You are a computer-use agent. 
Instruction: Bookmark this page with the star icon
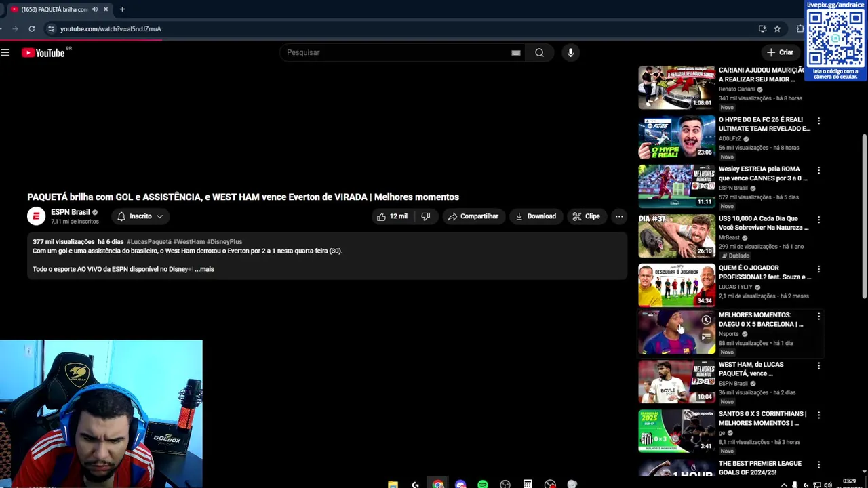[x=777, y=28]
